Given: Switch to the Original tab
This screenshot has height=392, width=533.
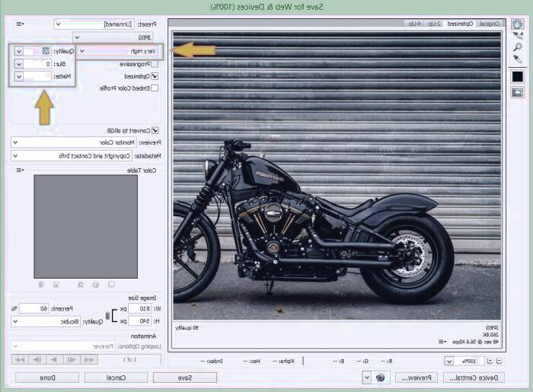Looking at the screenshot, I should pyautogui.click(x=490, y=24).
